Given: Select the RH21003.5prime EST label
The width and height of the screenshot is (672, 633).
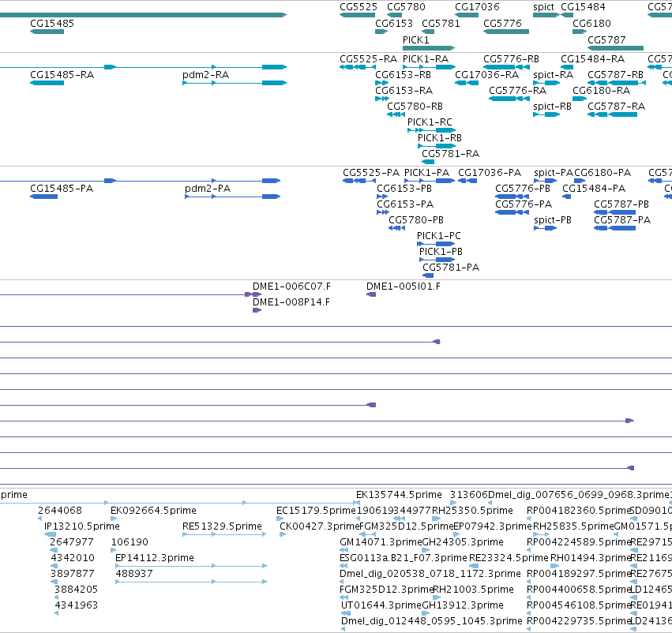Looking at the screenshot, I should (x=474, y=590).
